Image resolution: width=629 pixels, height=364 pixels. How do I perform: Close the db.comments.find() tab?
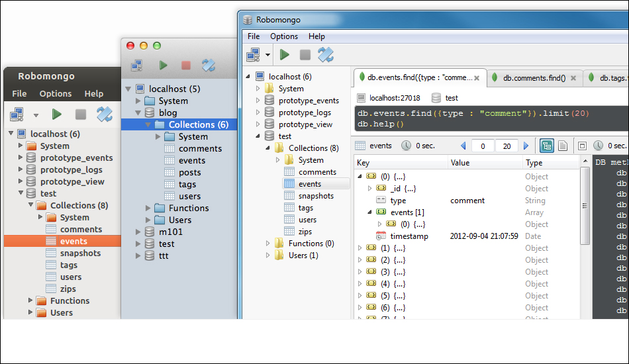(573, 78)
